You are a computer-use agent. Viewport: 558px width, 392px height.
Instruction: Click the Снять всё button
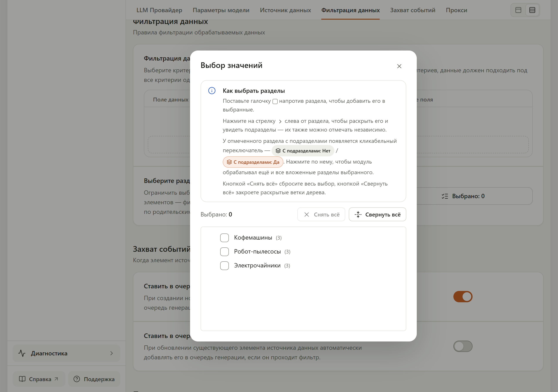(x=321, y=215)
